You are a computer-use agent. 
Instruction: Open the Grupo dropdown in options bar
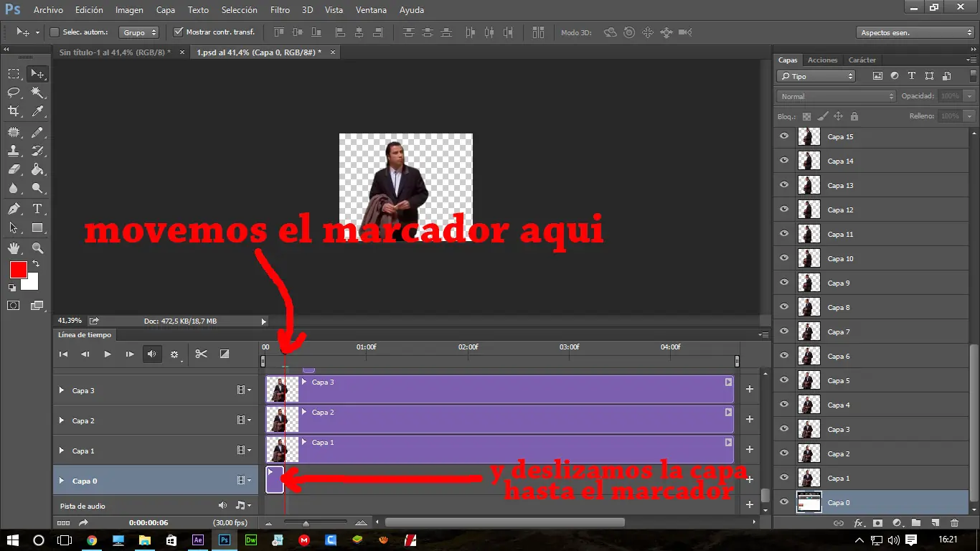(139, 32)
